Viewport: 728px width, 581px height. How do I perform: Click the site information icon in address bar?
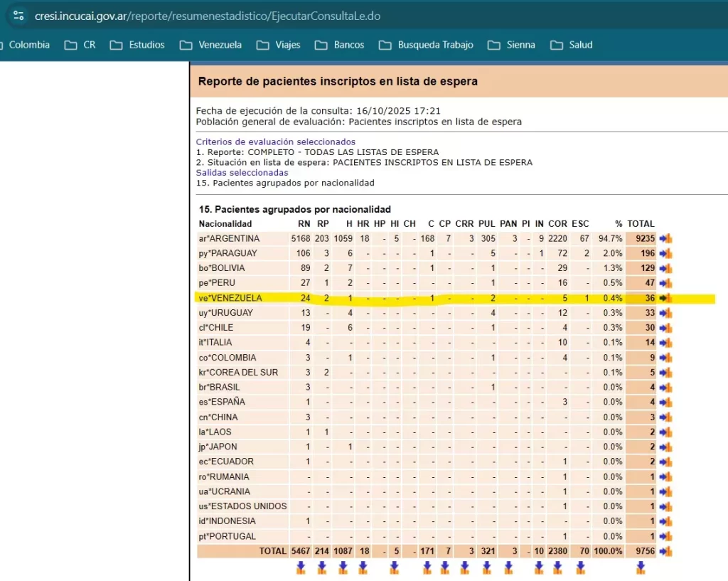(x=18, y=15)
